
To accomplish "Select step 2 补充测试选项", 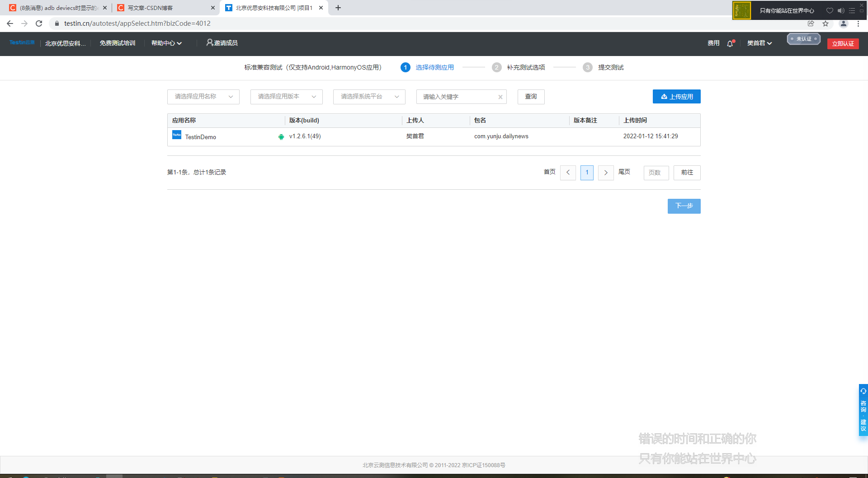I will tap(519, 67).
